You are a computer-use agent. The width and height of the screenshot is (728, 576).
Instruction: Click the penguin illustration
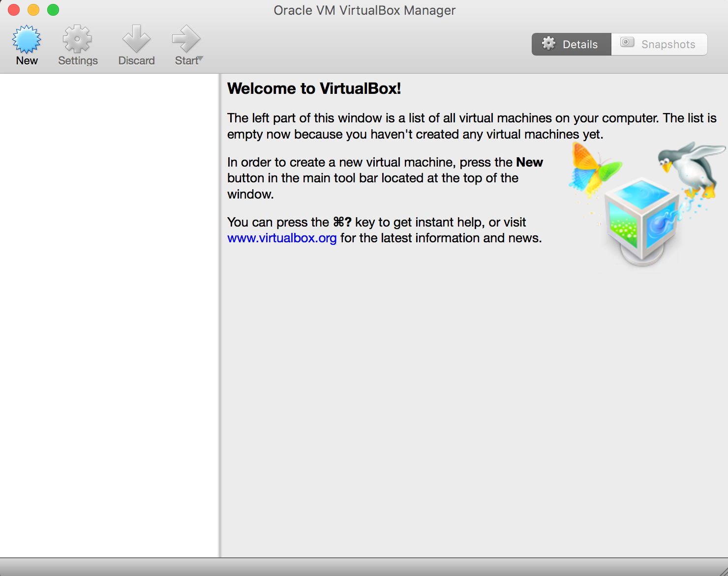[691, 170]
